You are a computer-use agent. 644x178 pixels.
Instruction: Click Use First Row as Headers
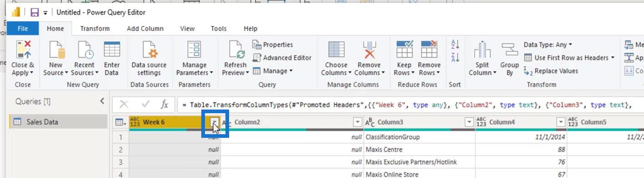tap(569, 58)
